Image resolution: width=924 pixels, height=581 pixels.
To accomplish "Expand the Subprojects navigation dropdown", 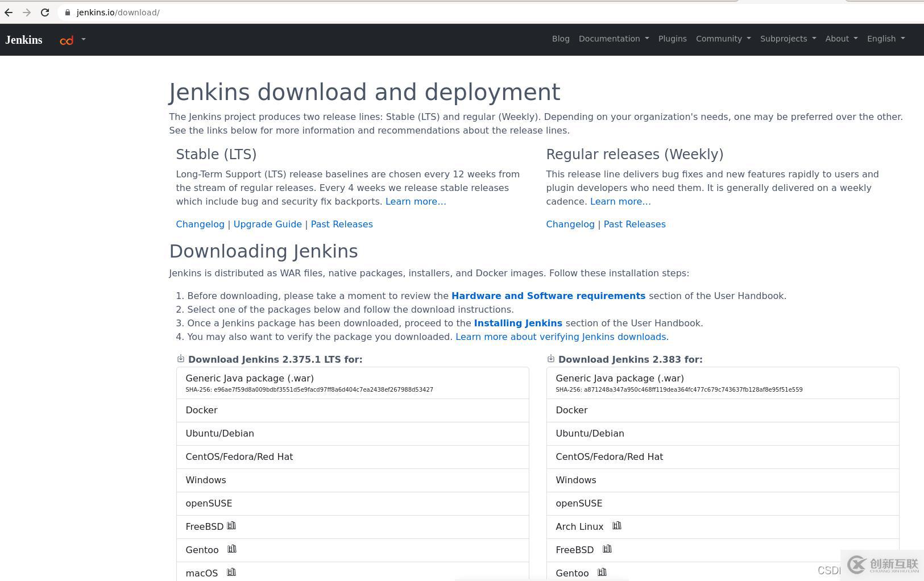I will pos(788,39).
